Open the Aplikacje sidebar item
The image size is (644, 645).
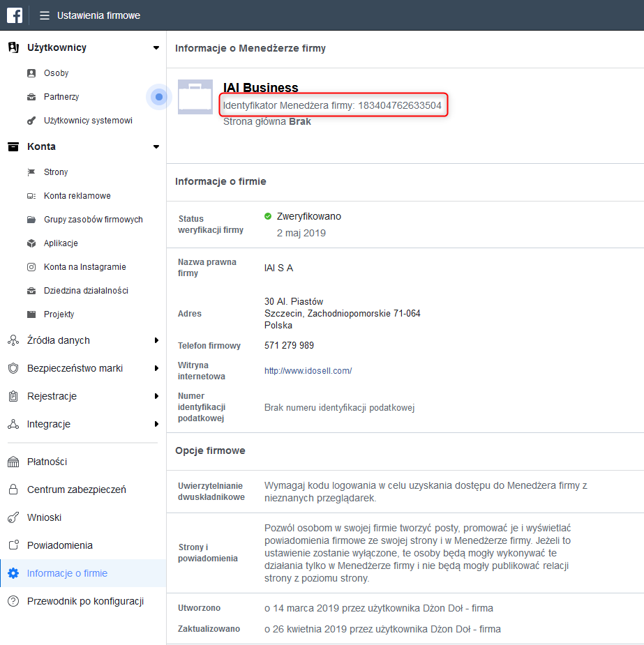[61, 243]
